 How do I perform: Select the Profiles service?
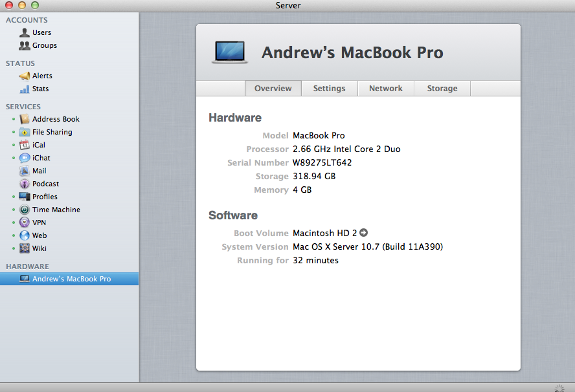69,197
